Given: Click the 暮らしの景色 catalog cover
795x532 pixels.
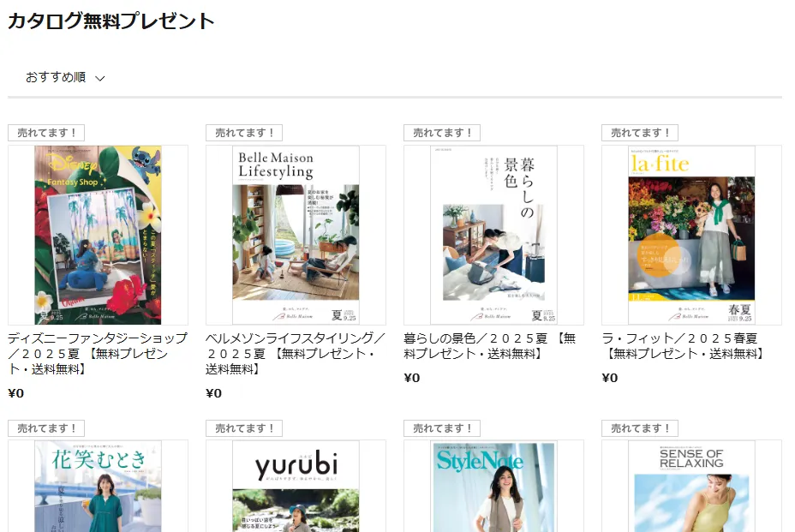Looking at the screenshot, I should [493, 236].
